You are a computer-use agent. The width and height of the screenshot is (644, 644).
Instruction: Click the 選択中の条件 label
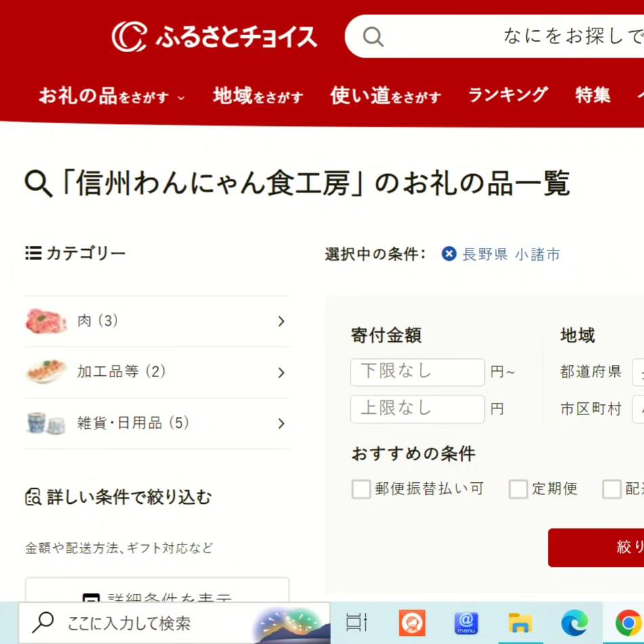pyautogui.click(x=375, y=254)
